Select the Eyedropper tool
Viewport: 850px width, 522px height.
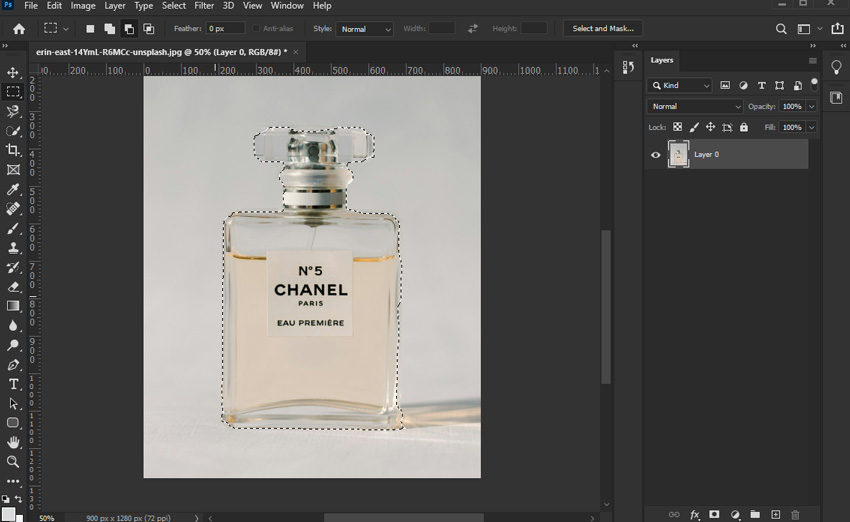click(13, 189)
